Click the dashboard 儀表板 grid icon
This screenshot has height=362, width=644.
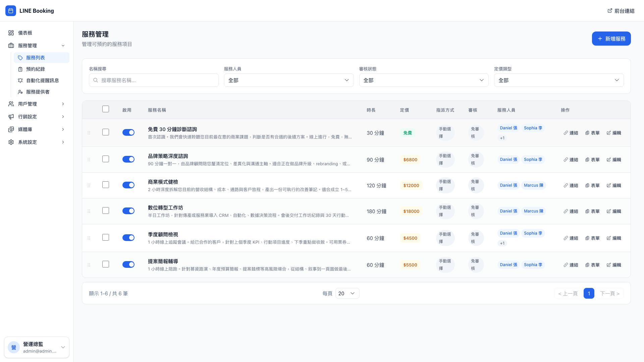(11, 33)
